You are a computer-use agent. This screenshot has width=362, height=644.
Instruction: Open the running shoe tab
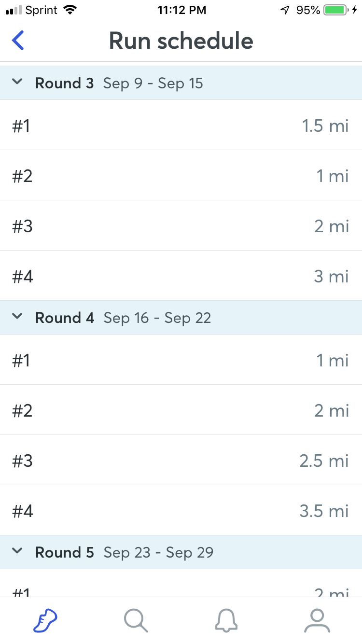coord(45,620)
